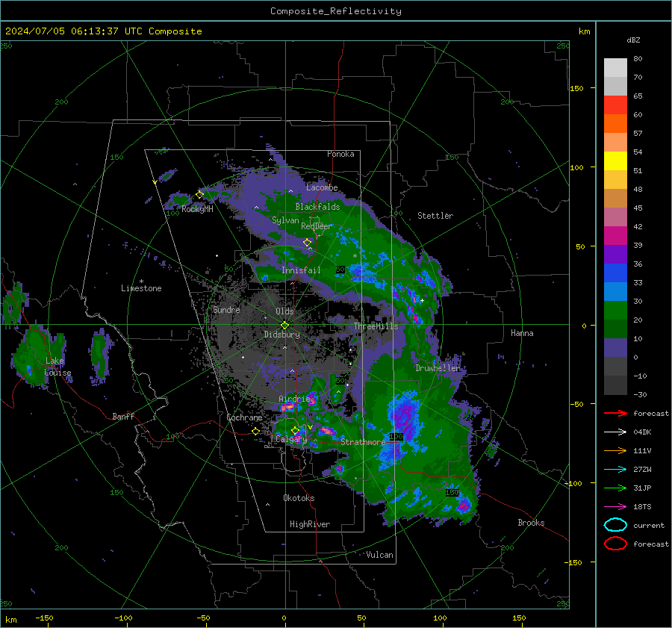Click the Lacombe city label

(322, 187)
